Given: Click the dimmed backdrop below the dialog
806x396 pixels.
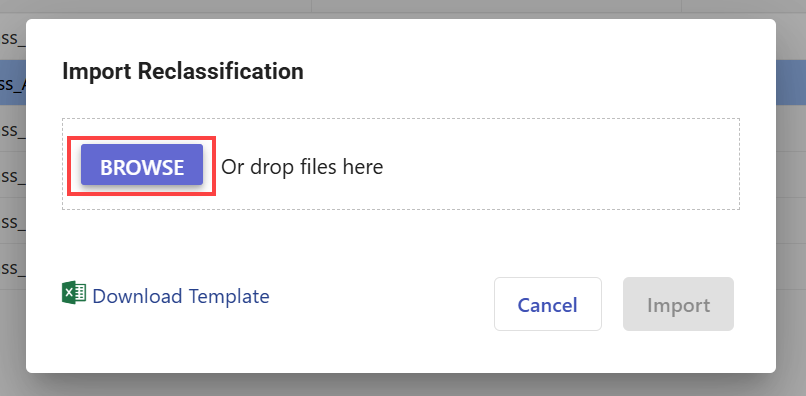Looking at the screenshot, I should 403,386.
